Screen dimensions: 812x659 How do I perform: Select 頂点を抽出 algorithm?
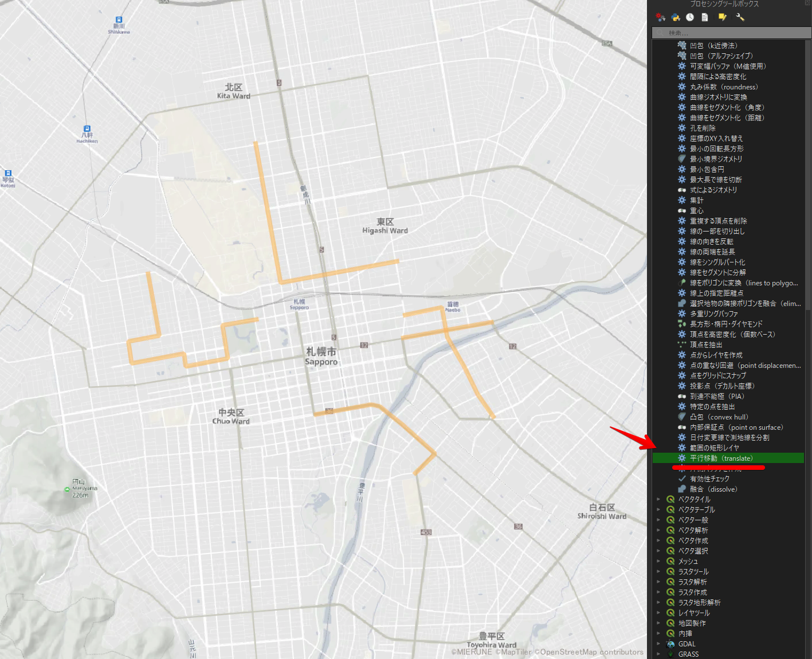(x=706, y=345)
